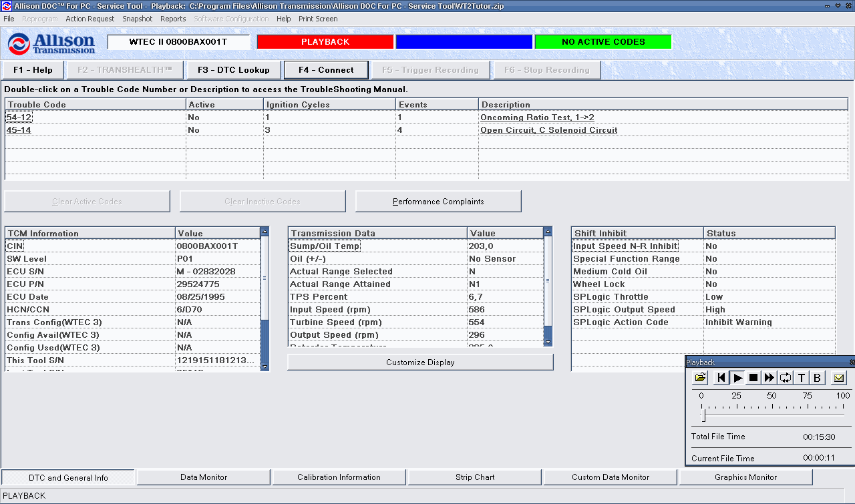Switch to the Custom Data Monitor tab

pyautogui.click(x=611, y=477)
